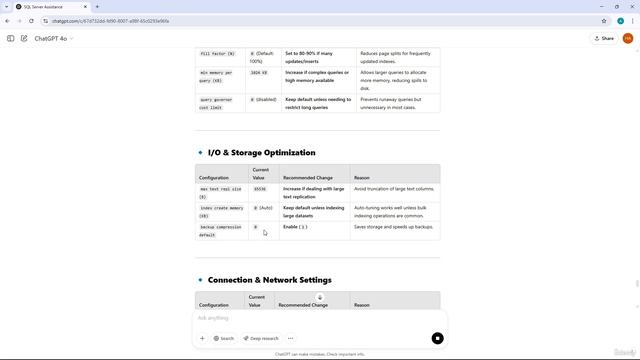Go forward to the next page
640x360 pixels.
pyautogui.click(x=19, y=21)
